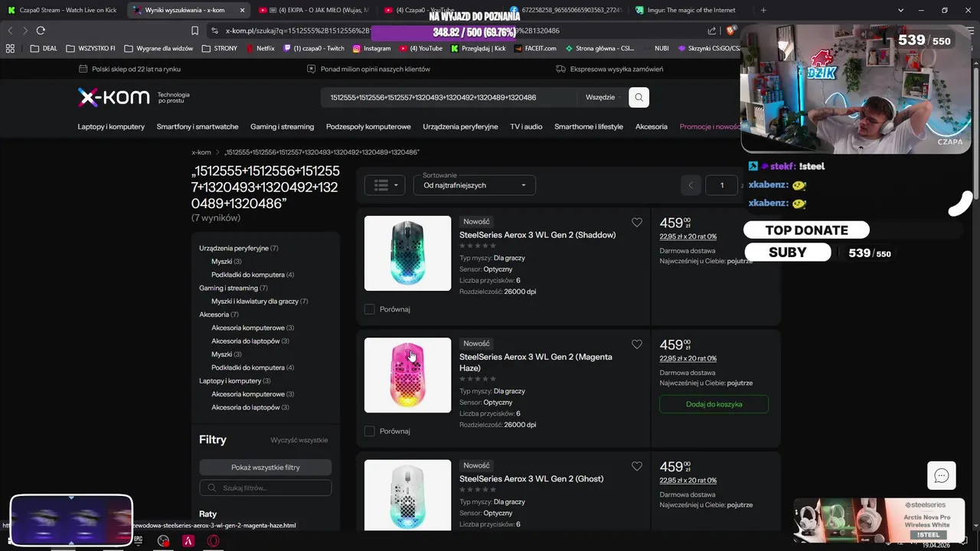Click the Szukaj filtrów search field

click(265, 487)
